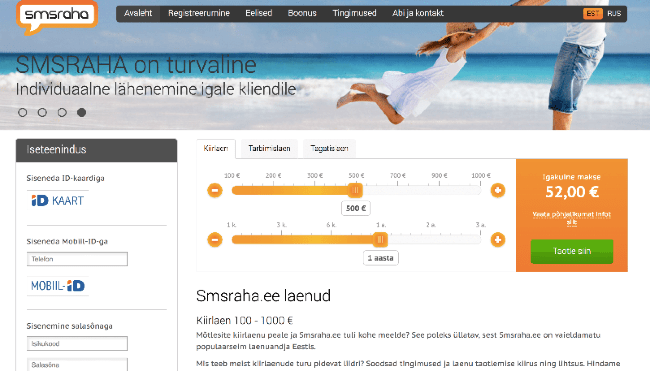The image size is (650, 371).
Task: Click the loan period slider handle
Action: click(x=380, y=240)
